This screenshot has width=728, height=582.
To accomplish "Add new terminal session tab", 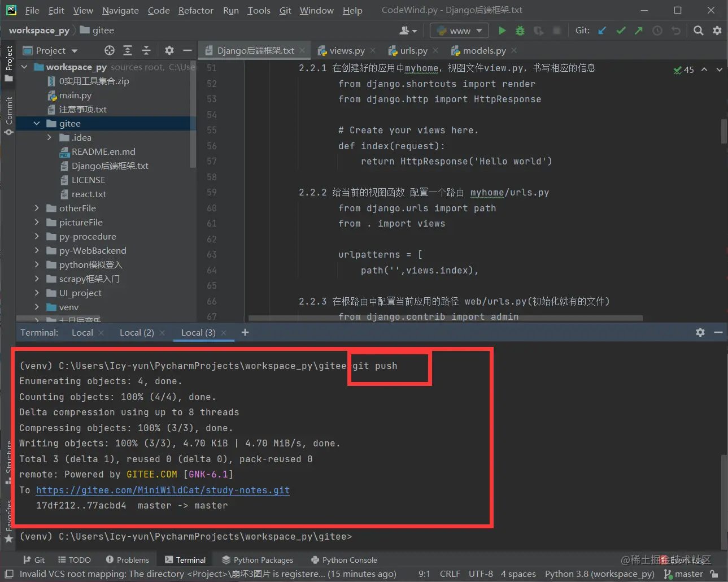I will [245, 332].
